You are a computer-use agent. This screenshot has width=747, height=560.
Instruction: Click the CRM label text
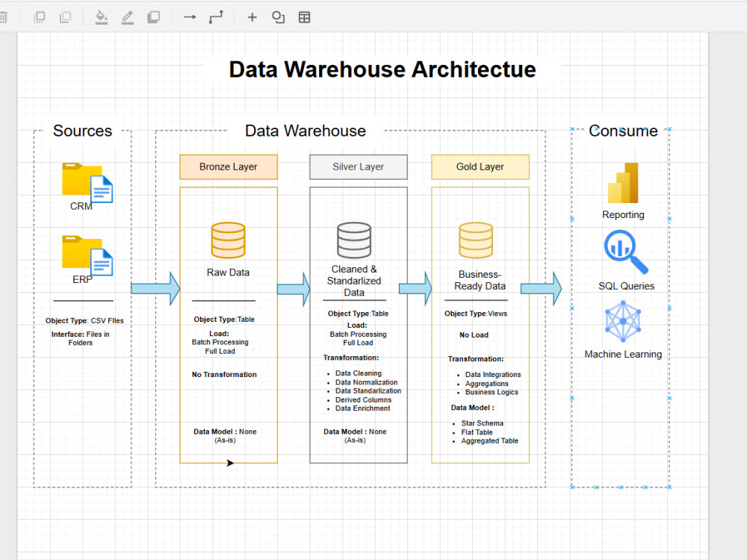[81, 206]
